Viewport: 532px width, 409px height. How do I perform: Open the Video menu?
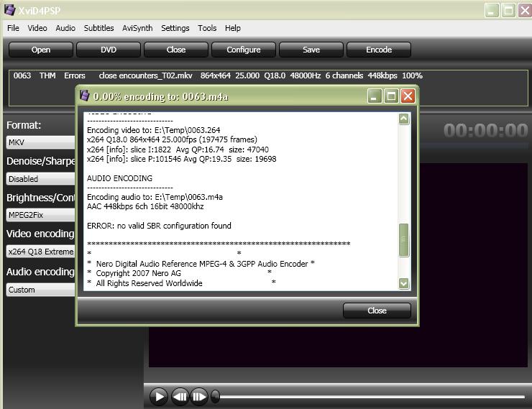(x=37, y=28)
